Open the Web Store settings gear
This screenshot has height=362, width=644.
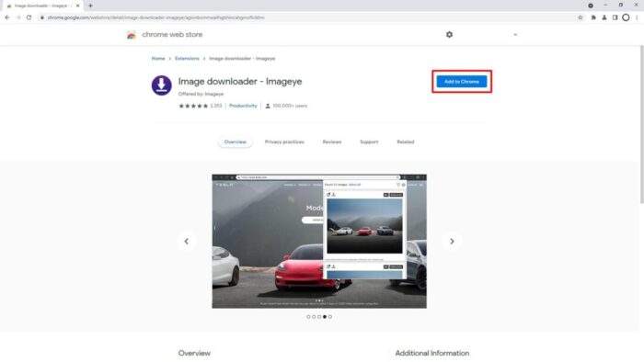tap(449, 35)
